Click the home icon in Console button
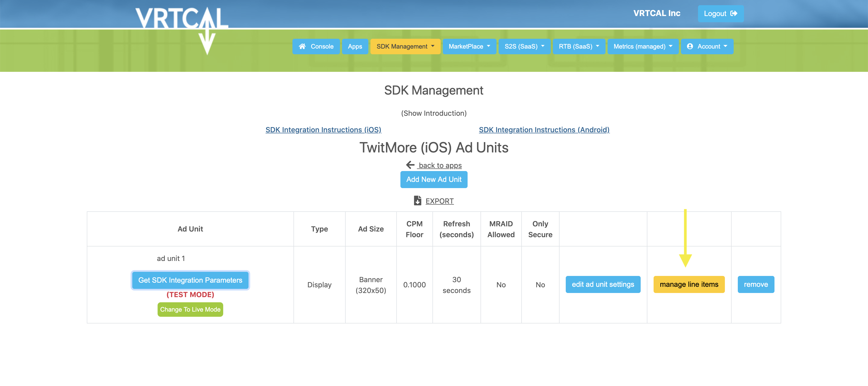The image size is (868, 386). pyautogui.click(x=302, y=47)
